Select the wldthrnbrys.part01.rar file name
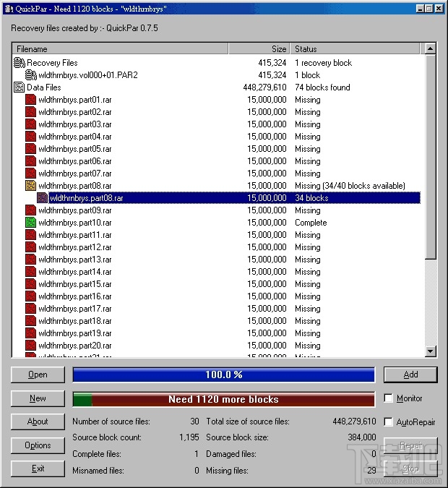Image resolution: width=448 pixels, height=488 pixels. pos(75,100)
